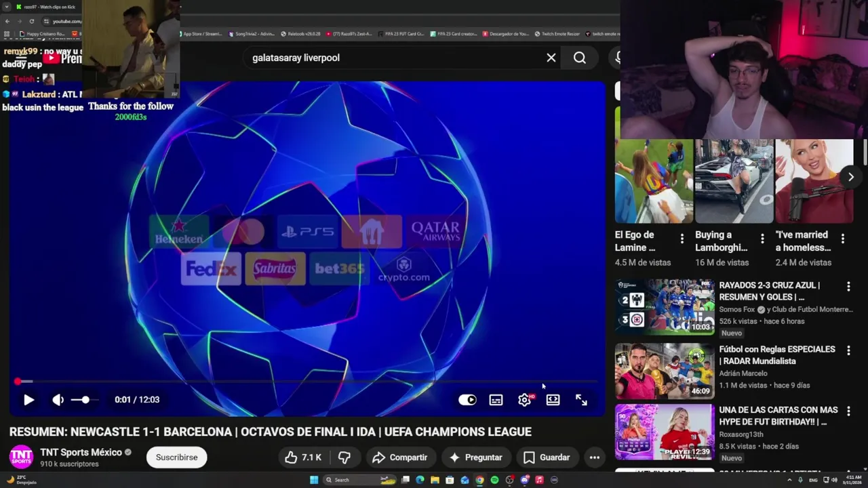
Task: Open the 'Buying a Lamborghi...' short thumbnail
Action: pos(734,181)
